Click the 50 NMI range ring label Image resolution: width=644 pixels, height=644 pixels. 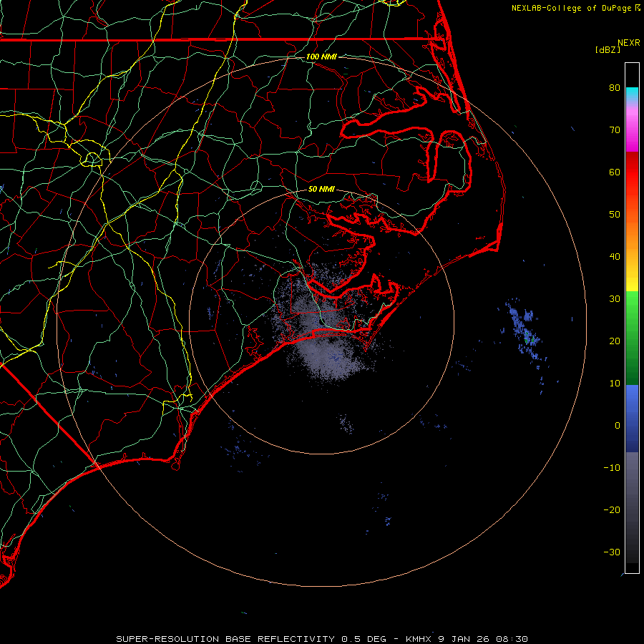[321, 189]
